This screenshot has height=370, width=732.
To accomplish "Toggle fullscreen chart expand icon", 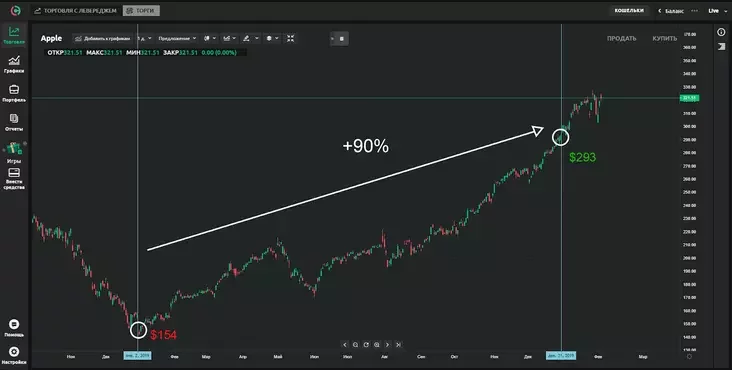I will click(290, 38).
